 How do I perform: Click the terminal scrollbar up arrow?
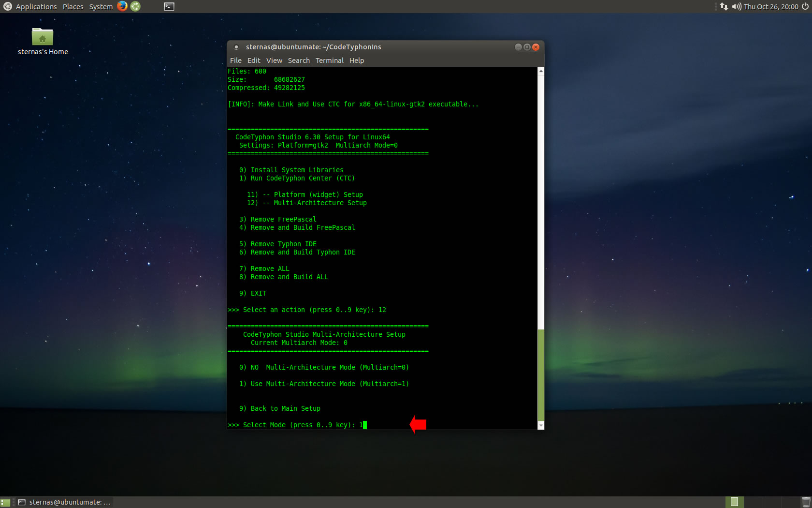click(x=541, y=71)
